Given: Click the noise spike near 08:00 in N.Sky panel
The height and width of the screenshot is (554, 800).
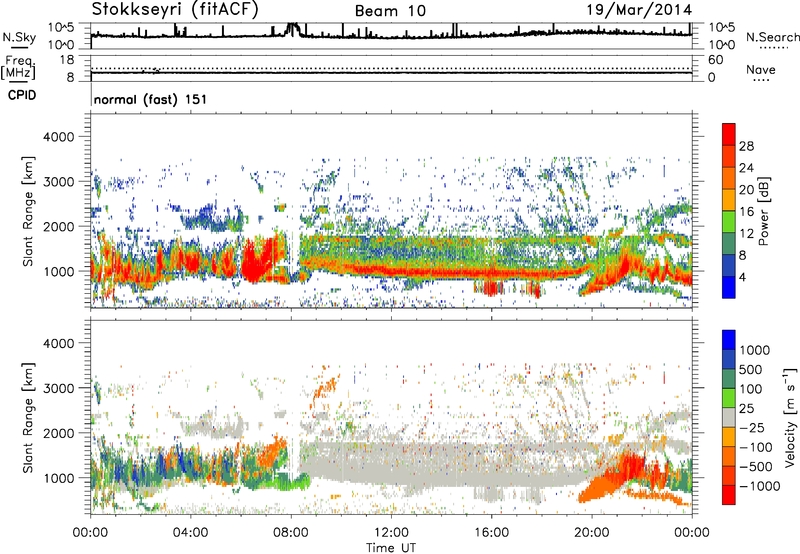Looking at the screenshot, I should (293, 29).
